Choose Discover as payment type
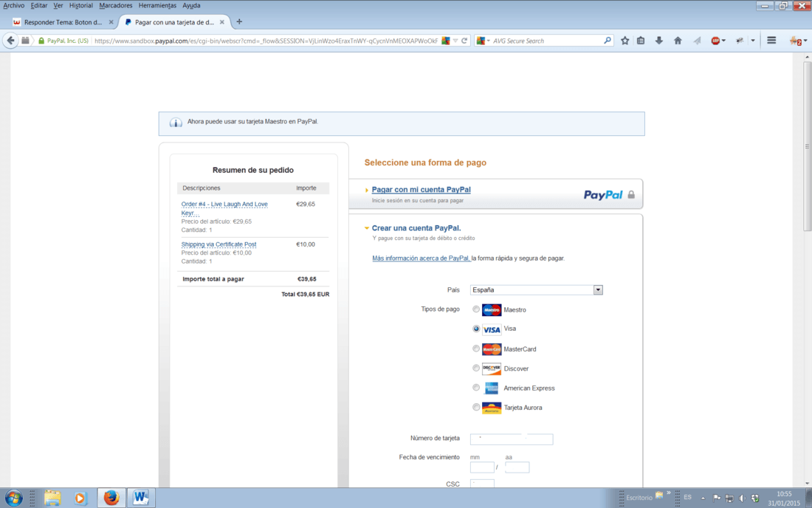 tap(476, 368)
